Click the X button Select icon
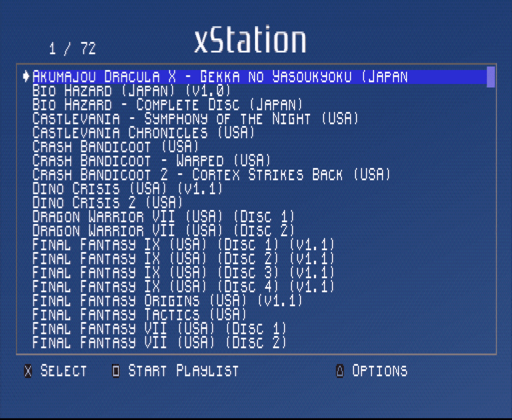 click(27, 371)
